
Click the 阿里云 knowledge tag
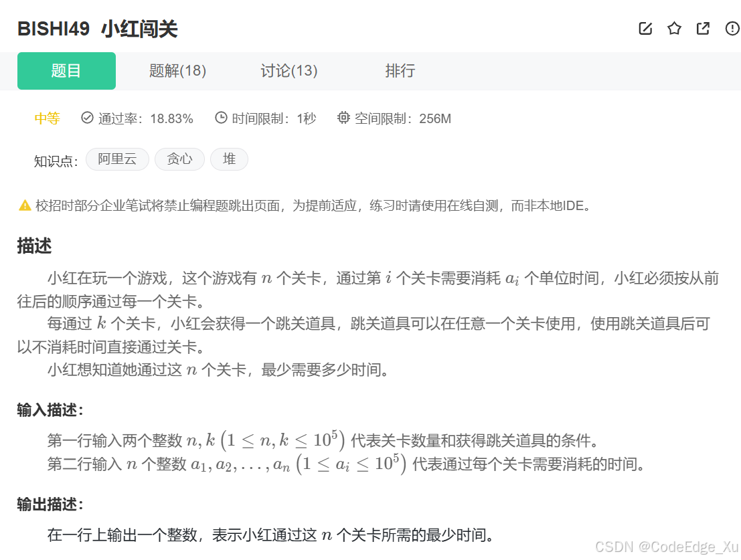pyautogui.click(x=117, y=159)
